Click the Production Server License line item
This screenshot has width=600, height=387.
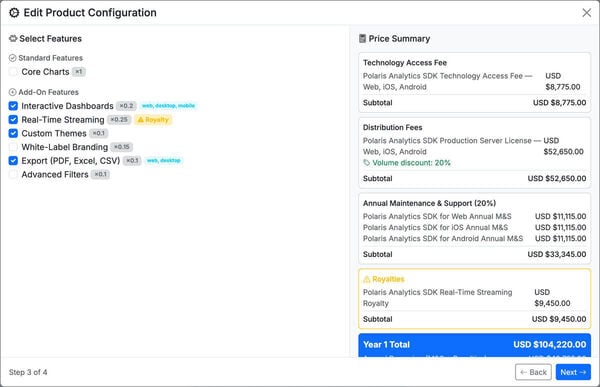point(474,146)
